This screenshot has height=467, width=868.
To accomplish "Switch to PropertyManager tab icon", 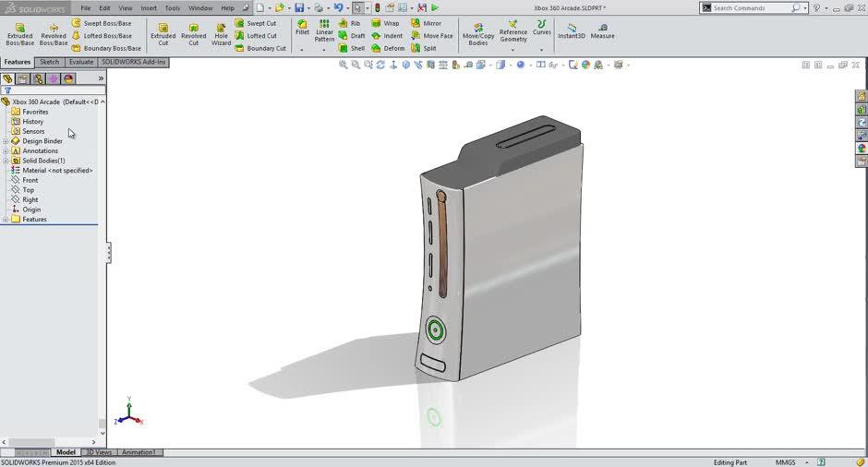I will coord(23,78).
